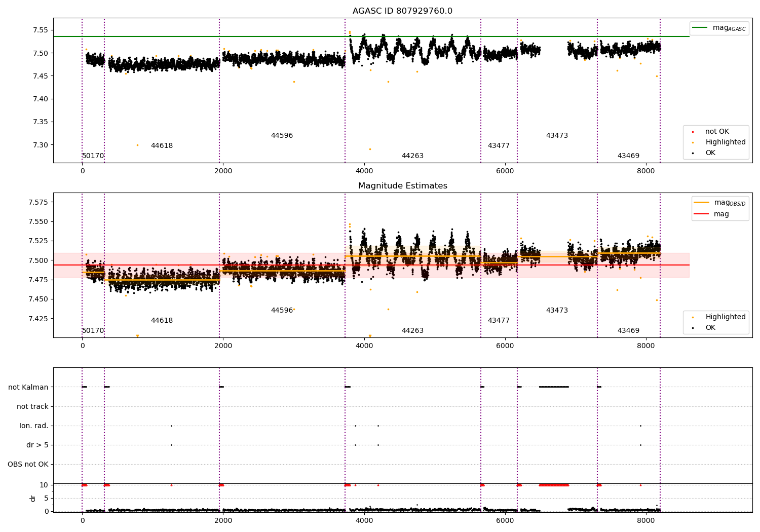This screenshot has width=760, height=532.
Task: Click obsid label 50170 in the AGASC plot
Action: tap(93, 156)
